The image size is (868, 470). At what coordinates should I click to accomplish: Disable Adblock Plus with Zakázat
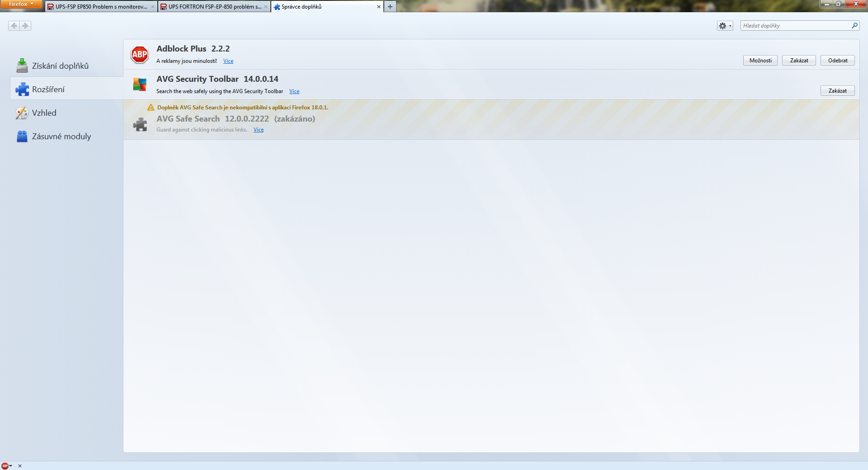pos(799,61)
